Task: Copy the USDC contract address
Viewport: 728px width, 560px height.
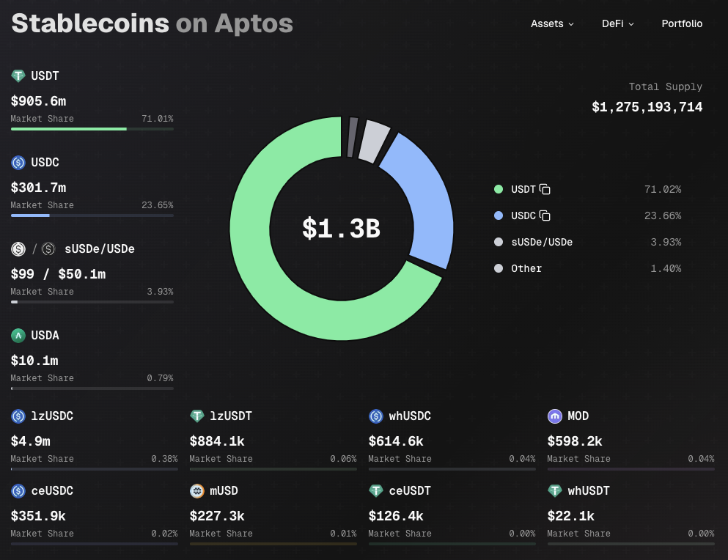Action: click(x=544, y=215)
